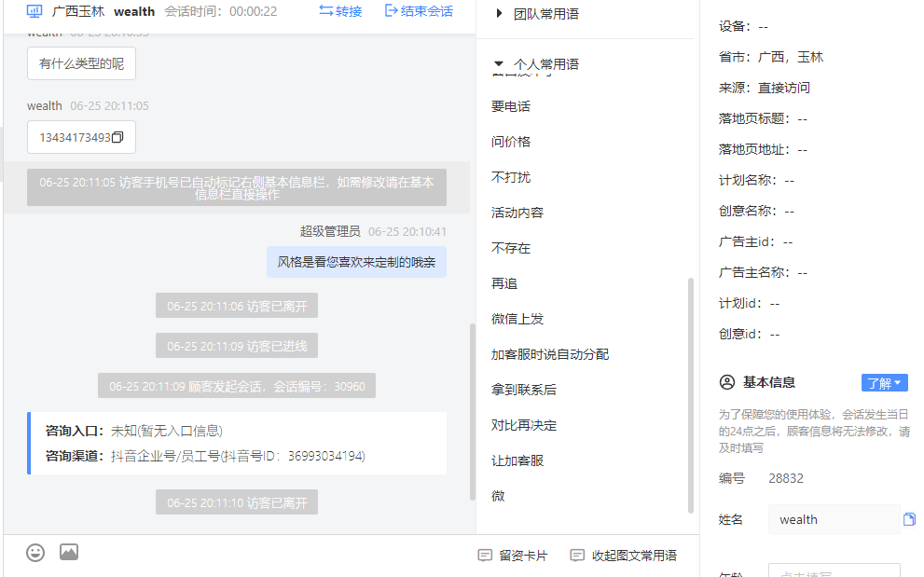Viewport: 924px width, 577px height.
Task: Click the 咨询渠道 抖音企业号 info line
Action: point(206,456)
